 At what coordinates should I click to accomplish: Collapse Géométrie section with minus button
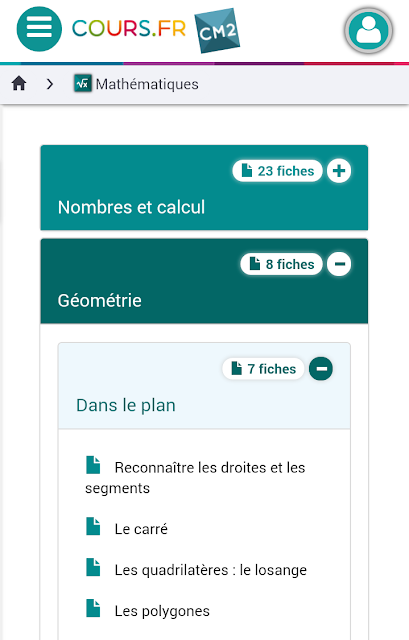click(x=339, y=264)
